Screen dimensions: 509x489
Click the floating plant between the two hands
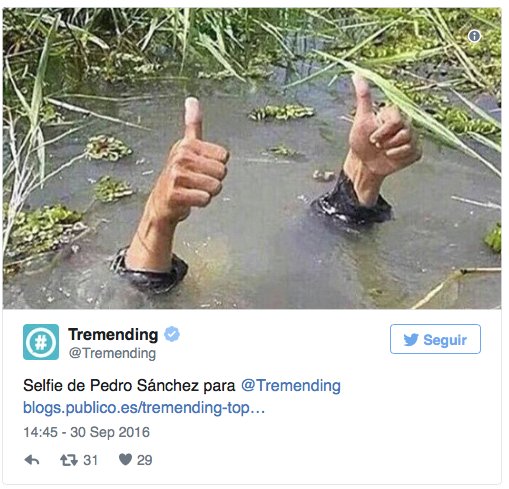click(282, 112)
